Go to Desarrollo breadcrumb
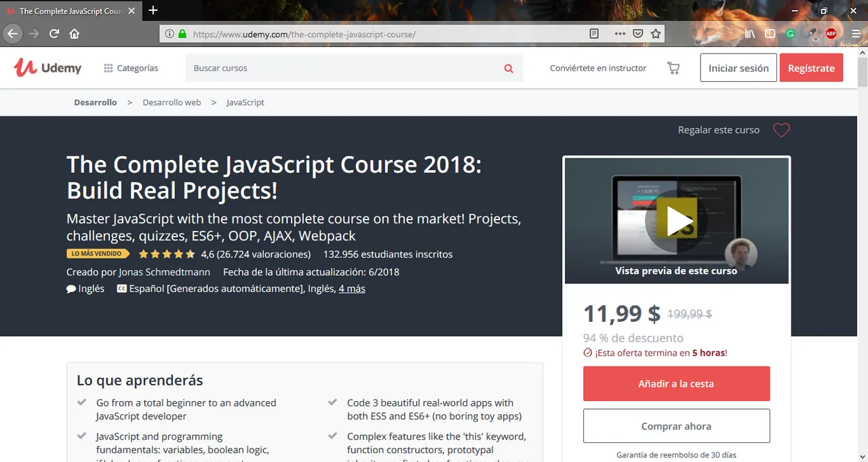This screenshot has height=462, width=868. [95, 102]
